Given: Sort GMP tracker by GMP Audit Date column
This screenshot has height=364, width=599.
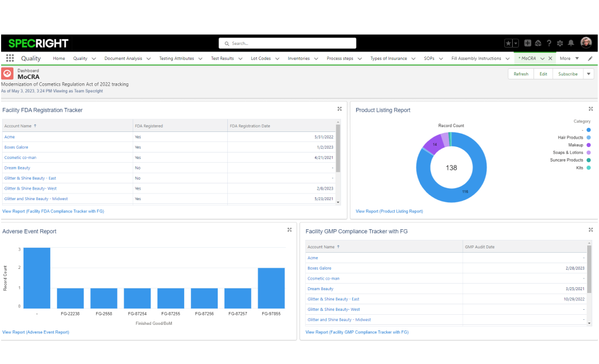Looking at the screenshot, I should tap(479, 247).
